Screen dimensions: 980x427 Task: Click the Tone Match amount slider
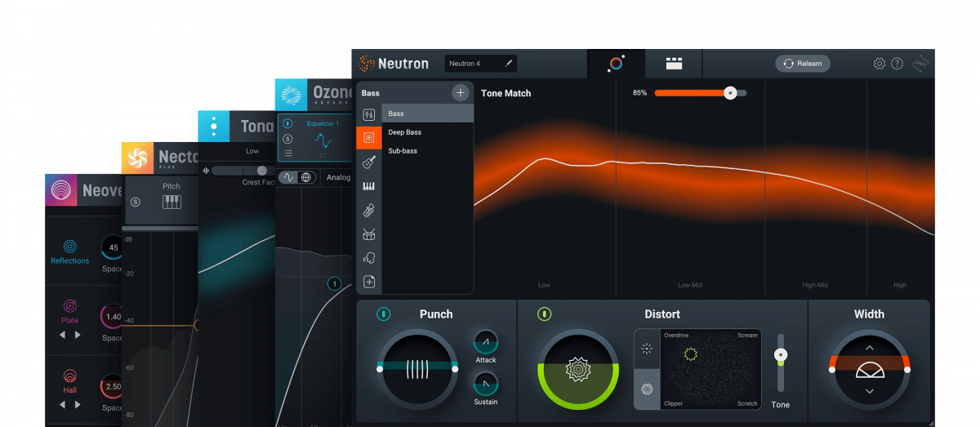699,93
